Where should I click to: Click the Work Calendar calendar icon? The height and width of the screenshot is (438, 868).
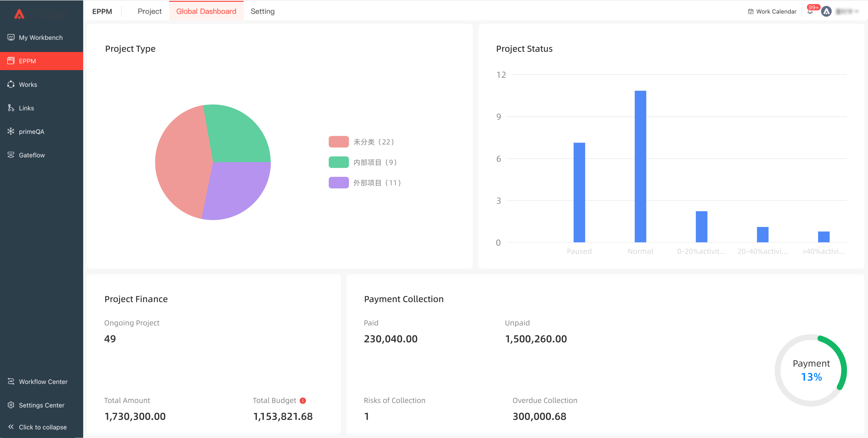point(751,12)
